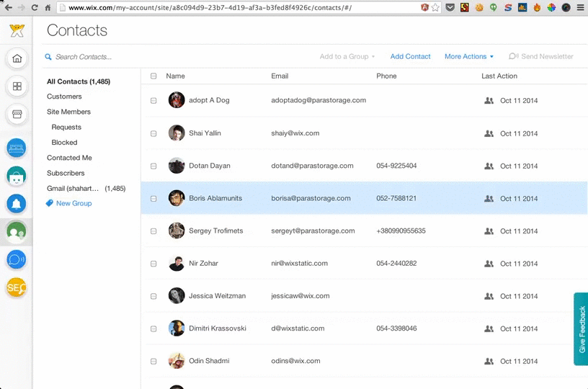
Task: Open the Home dashboard sidebar icon
Action: [x=17, y=58]
